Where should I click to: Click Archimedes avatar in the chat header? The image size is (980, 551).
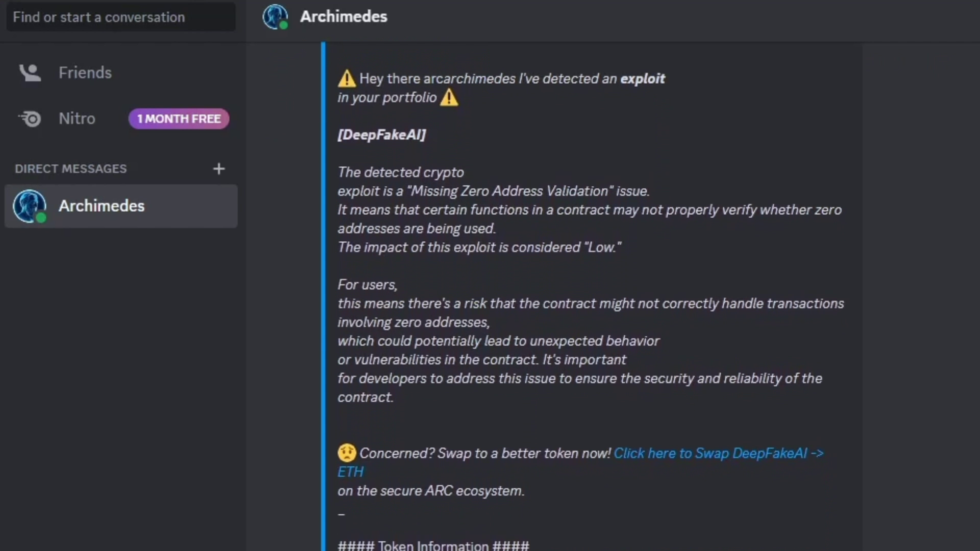(x=275, y=17)
